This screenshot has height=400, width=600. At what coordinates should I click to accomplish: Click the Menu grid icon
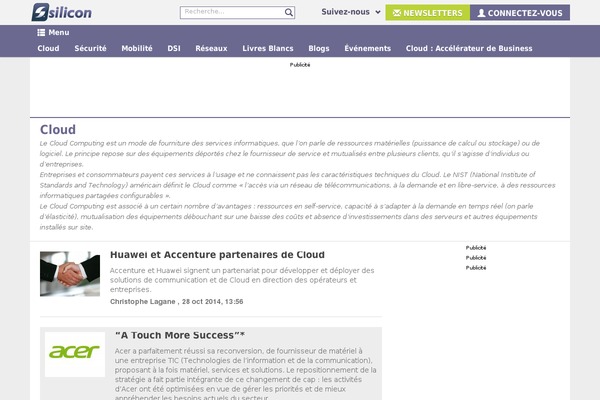41,33
